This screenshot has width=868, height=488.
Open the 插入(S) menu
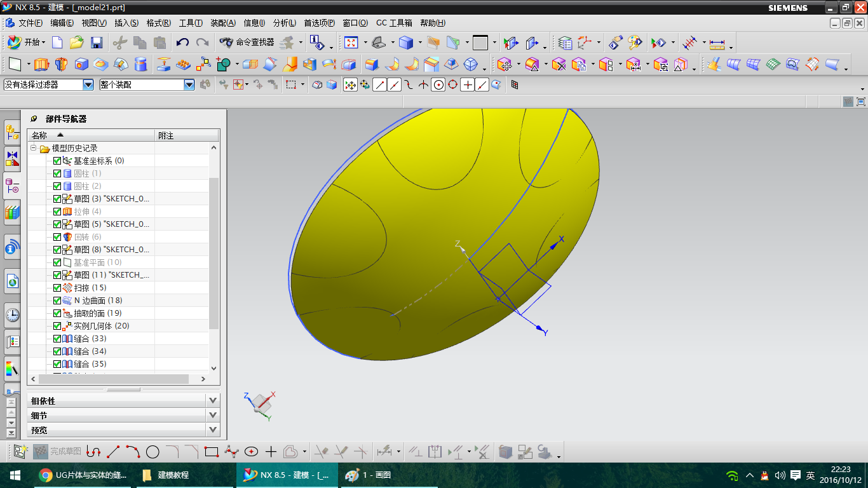(126, 23)
